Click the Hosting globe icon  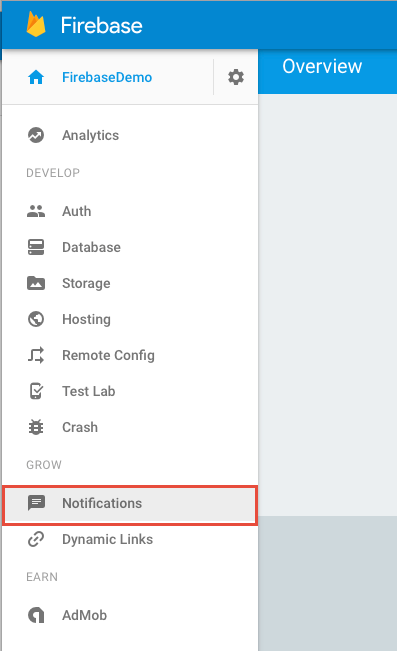click(x=36, y=319)
